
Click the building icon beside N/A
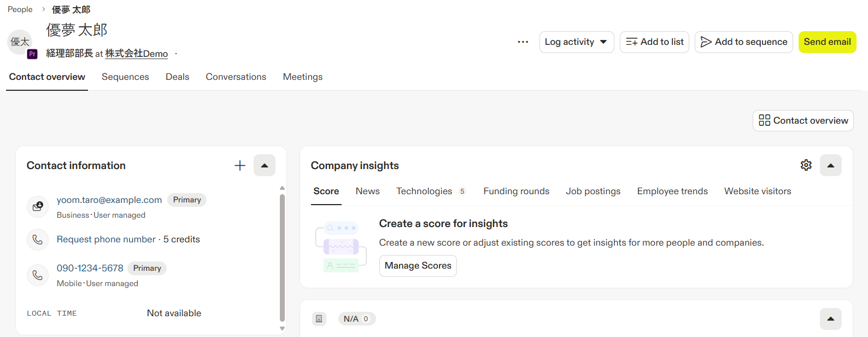(x=319, y=319)
